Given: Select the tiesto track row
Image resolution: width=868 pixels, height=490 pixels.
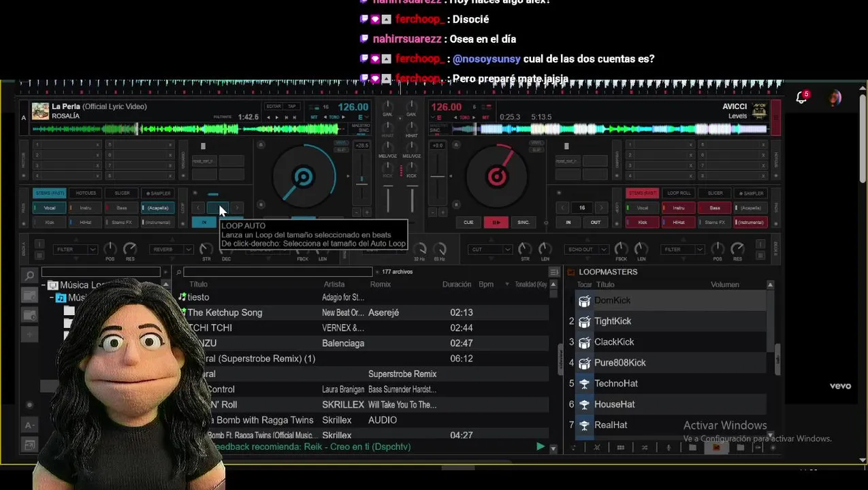Looking at the screenshot, I should [362, 297].
